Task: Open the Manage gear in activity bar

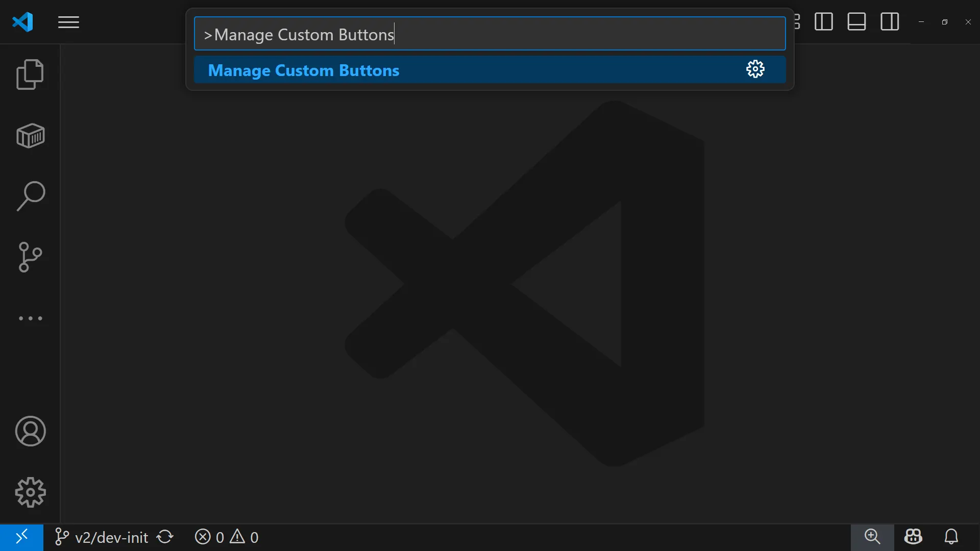Action: 30,492
